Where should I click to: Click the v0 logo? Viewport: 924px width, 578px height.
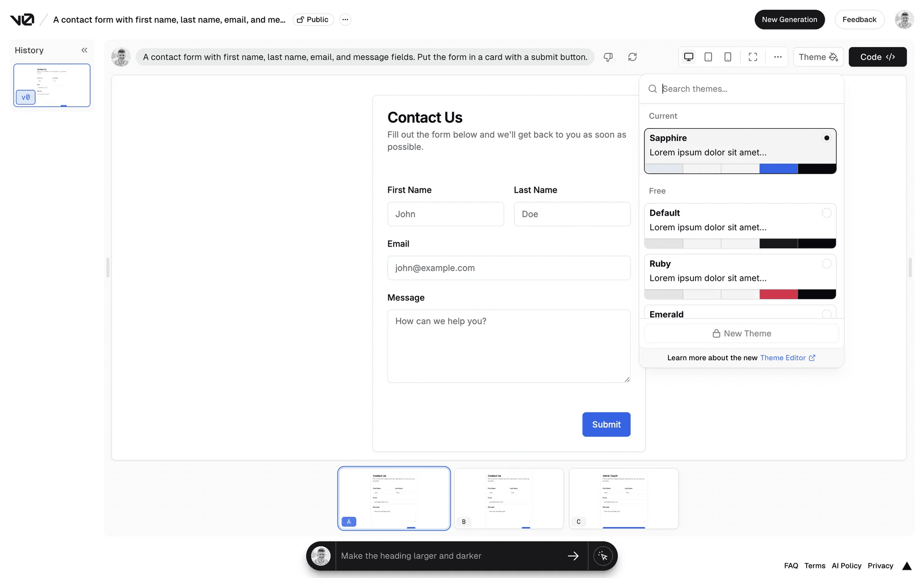coord(22,20)
